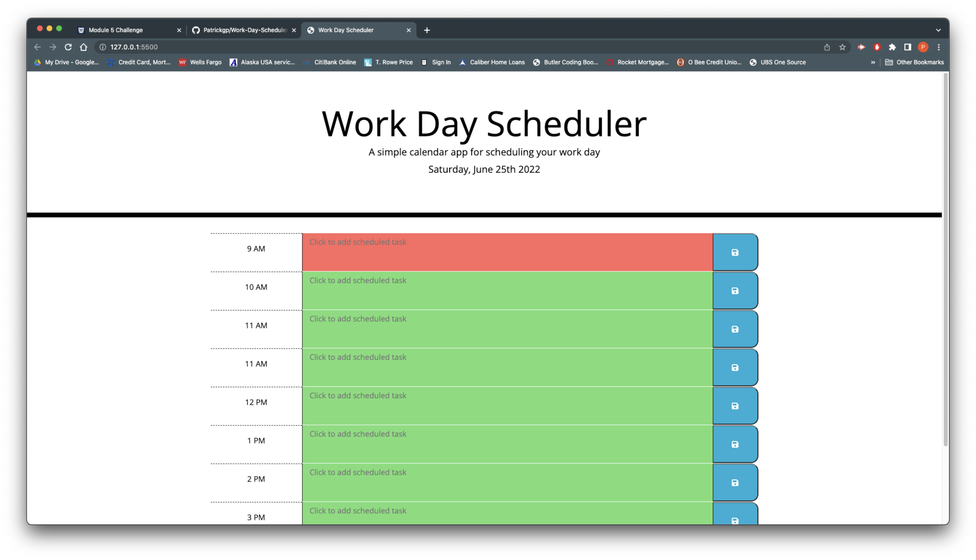
Task: Open the browser extensions puzzle icon
Action: (893, 47)
